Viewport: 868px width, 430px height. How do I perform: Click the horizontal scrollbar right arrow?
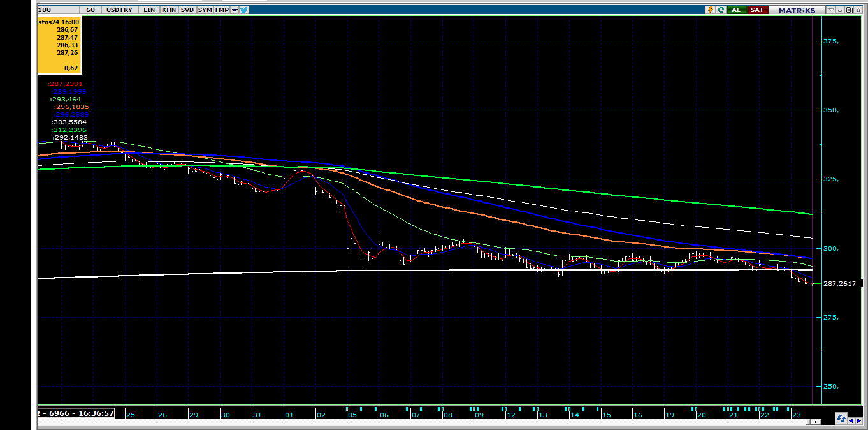tap(817, 422)
